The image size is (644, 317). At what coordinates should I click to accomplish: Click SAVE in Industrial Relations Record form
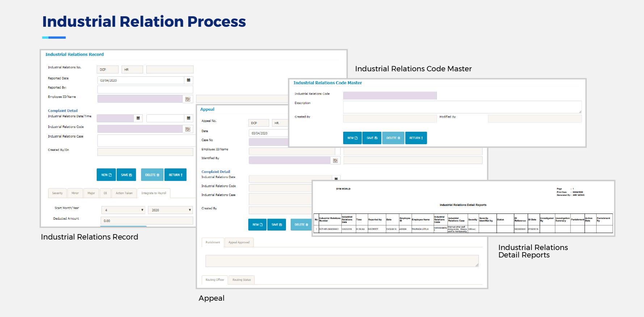tap(126, 175)
